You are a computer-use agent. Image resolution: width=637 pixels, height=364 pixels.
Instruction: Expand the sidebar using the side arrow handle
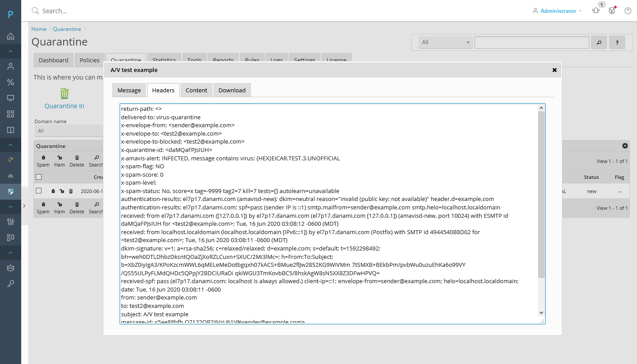tap(24, 205)
